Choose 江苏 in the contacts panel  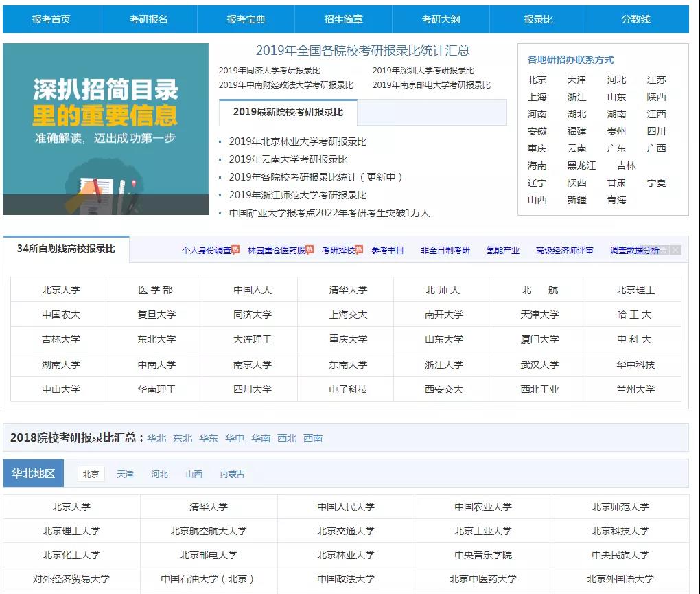[x=656, y=80]
